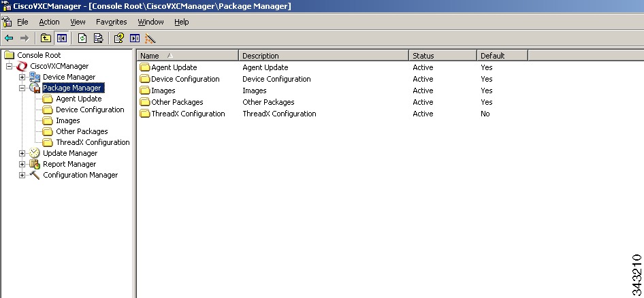Collapse the Package Manager tree node

pyautogui.click(x=22, y=88)
